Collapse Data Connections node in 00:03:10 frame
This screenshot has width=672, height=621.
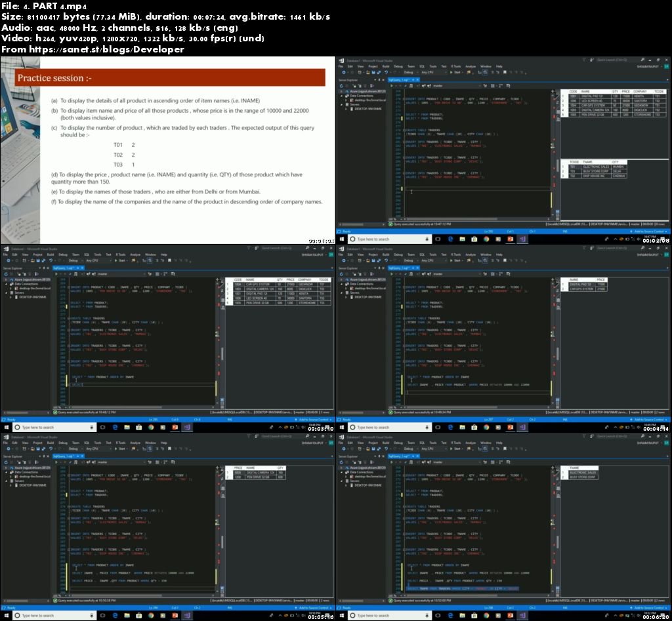[7, 283]
